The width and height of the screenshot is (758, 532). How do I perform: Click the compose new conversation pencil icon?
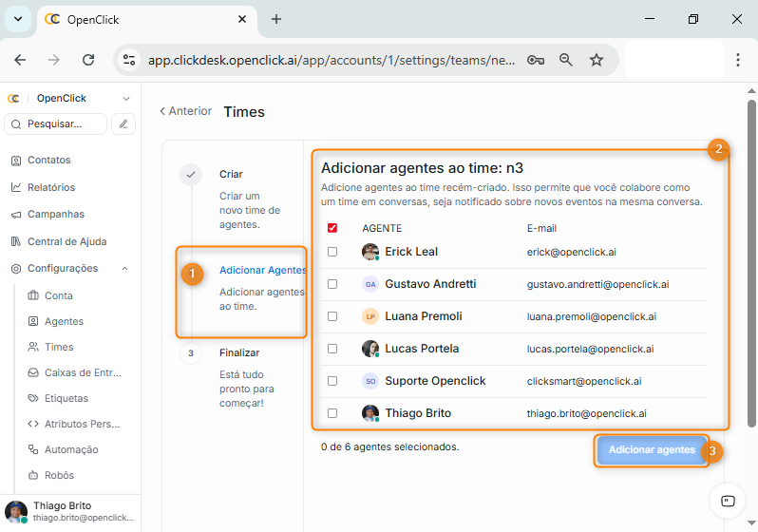123,123
